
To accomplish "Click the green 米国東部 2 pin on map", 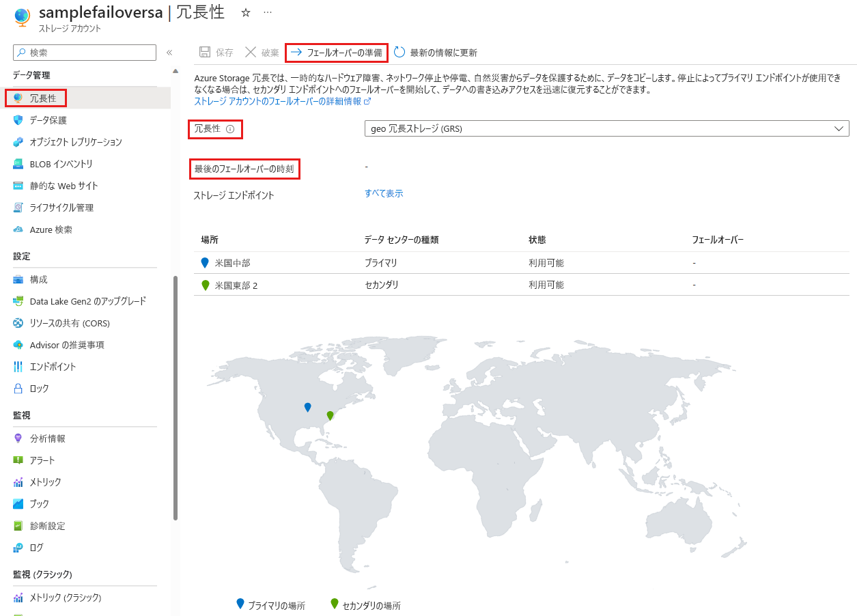I will (330, 415).
